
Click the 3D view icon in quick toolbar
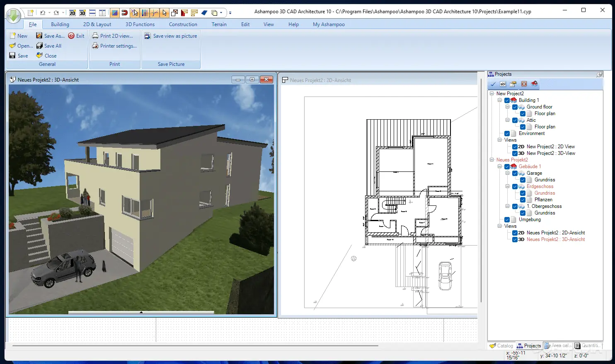coord(82,13)
